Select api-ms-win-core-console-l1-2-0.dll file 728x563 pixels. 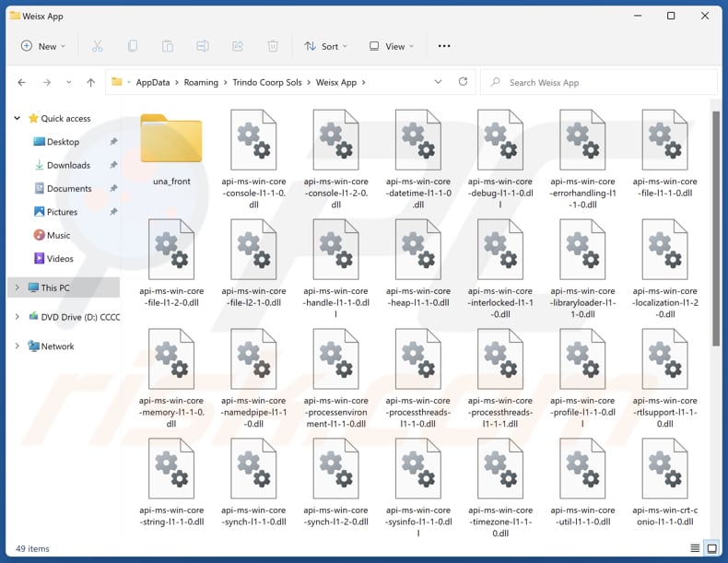click(335, 159)
